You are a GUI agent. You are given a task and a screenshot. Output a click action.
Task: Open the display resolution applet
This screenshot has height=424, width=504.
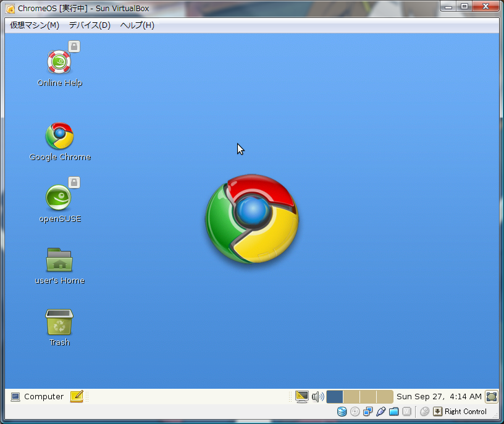coord(302,397)
